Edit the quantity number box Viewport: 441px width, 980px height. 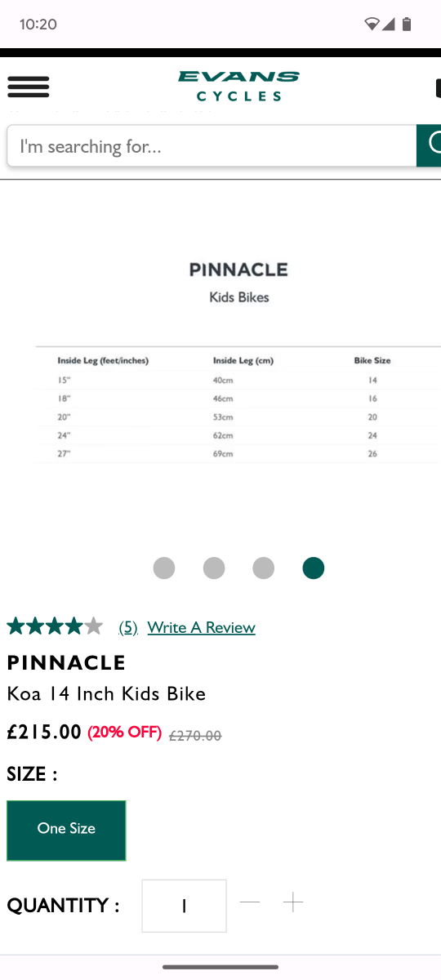pos(185,906)
